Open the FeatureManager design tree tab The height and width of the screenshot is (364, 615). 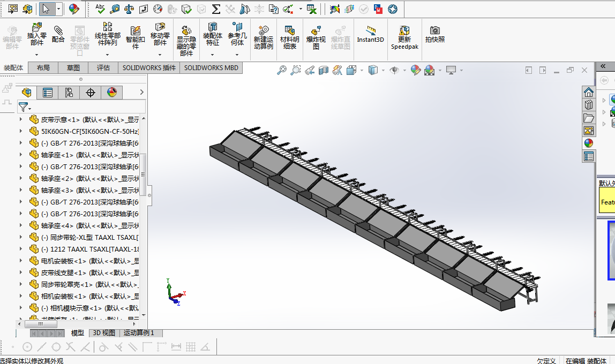(x=27, y=93)
